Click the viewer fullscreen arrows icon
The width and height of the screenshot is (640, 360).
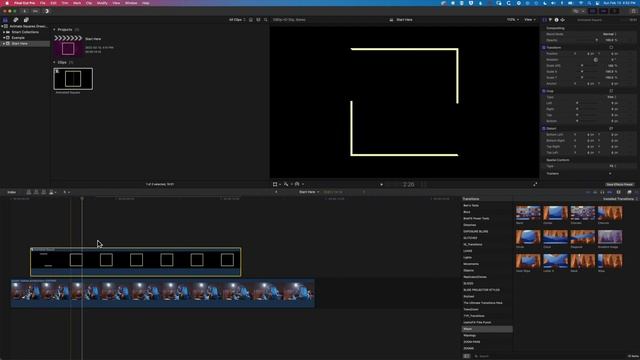coord(535,184)
